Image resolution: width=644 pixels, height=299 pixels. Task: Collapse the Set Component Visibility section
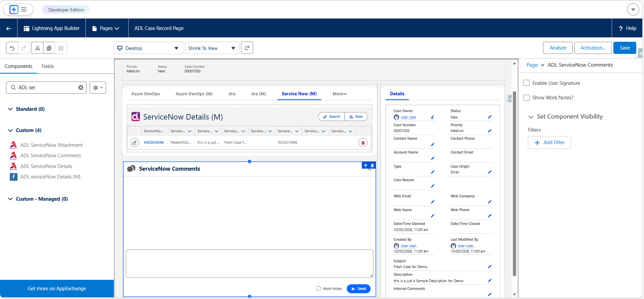[x=531, y=117]
